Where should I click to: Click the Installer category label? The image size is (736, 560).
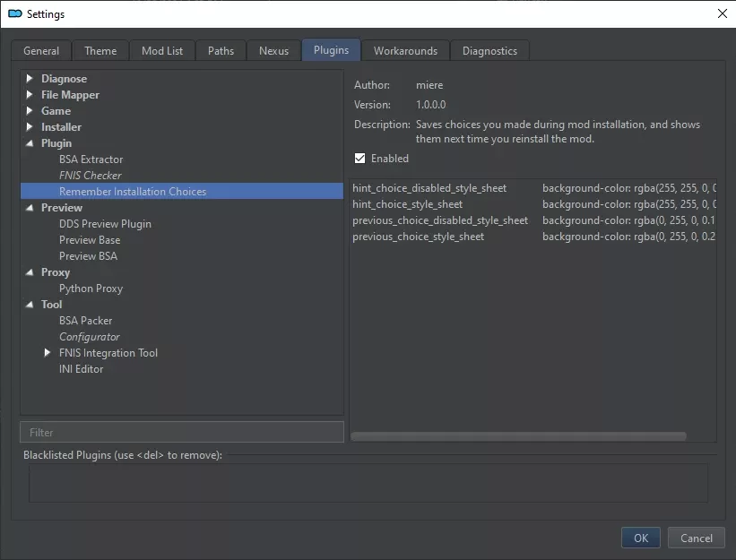tap(61, 126)
